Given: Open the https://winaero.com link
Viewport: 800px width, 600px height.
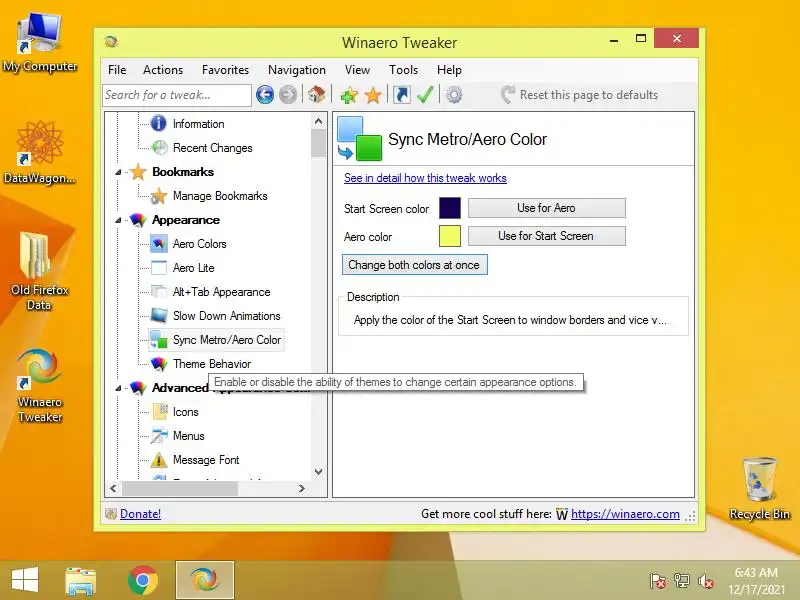Looking at the screenshot, I should point(625,514).
